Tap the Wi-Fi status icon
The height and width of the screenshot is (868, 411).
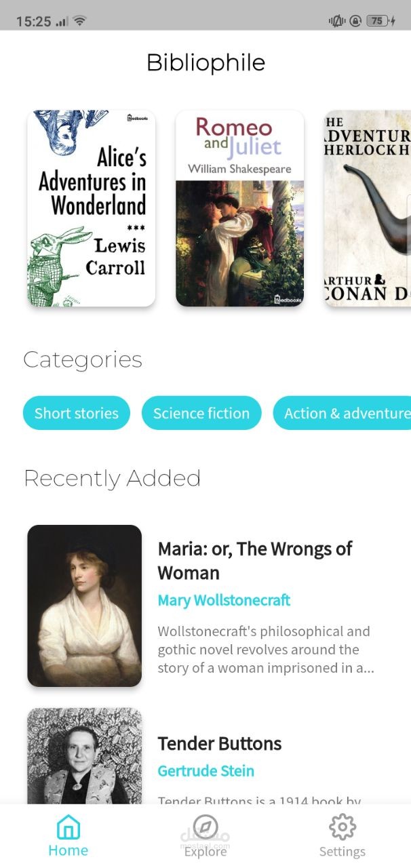point(80,21)
